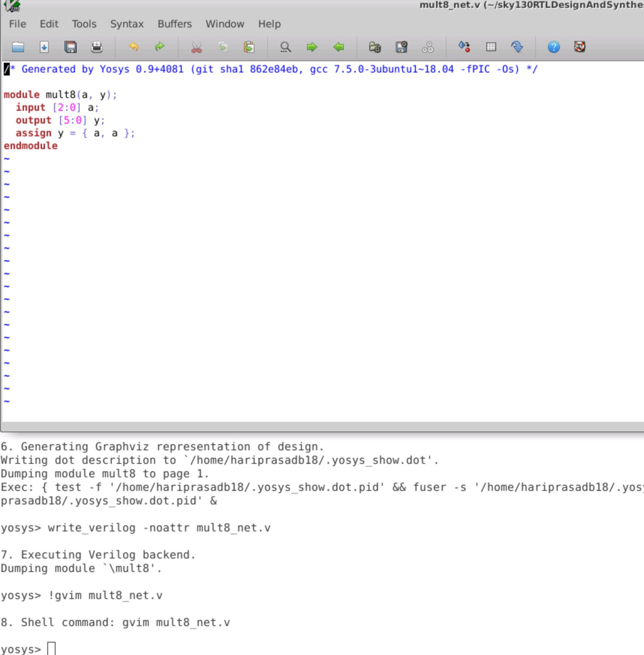Open the Buffers menu

174,24
